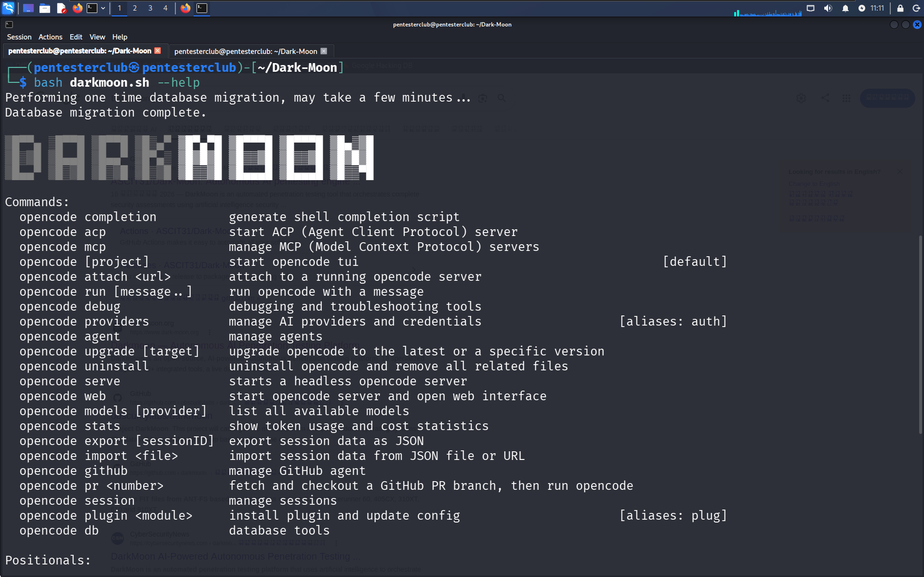This screenshot has width=924, height=577.
Task: Select the active terminal taskbar button
Action: pyautogui.click(x=202, y=8)
